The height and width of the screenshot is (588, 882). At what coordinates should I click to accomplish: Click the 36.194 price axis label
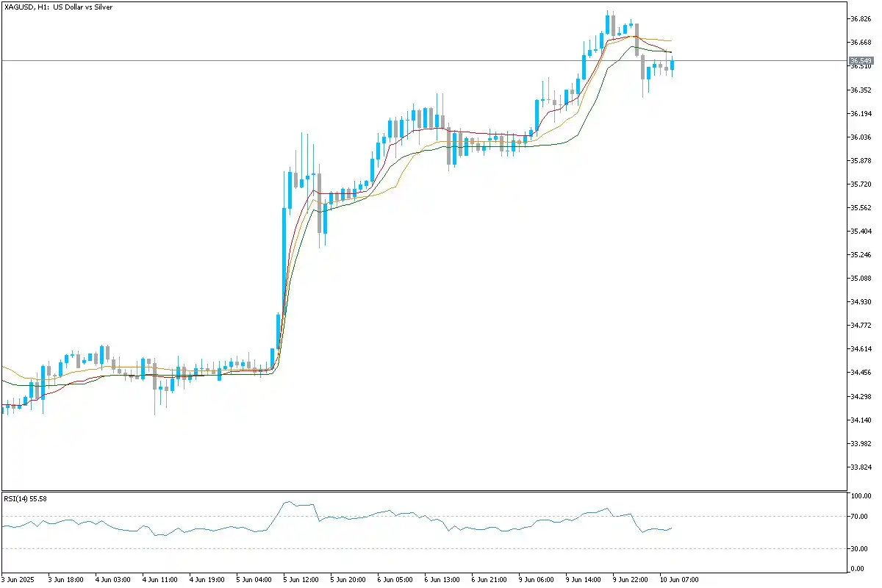pos(861,114)
